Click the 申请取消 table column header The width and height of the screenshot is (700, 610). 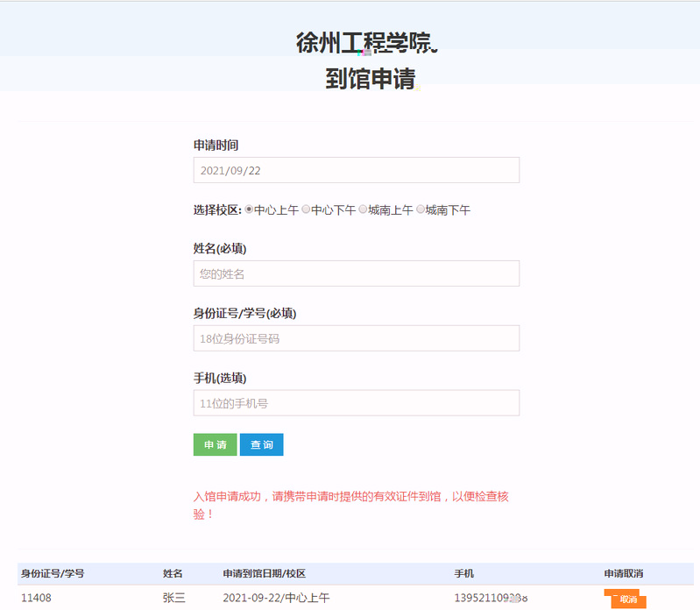tap(624, 573)
